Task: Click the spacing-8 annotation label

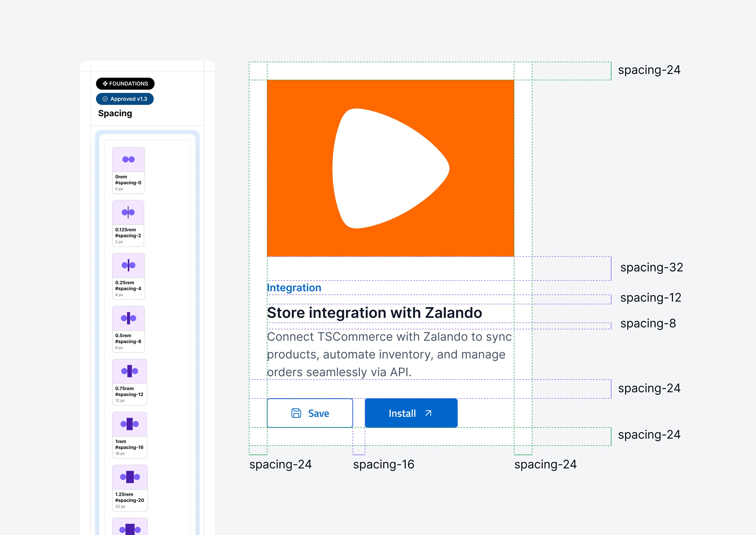Action: point(648,323)
